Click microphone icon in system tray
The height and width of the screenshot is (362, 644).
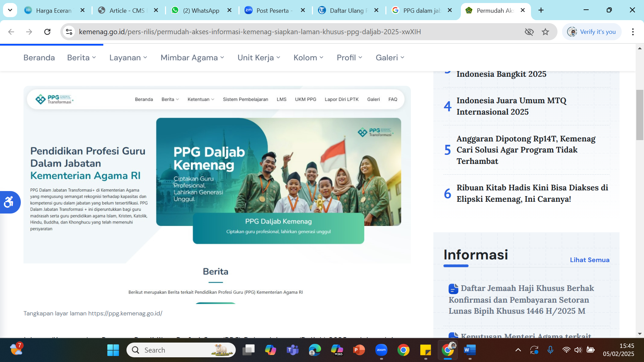pos(550,350)
